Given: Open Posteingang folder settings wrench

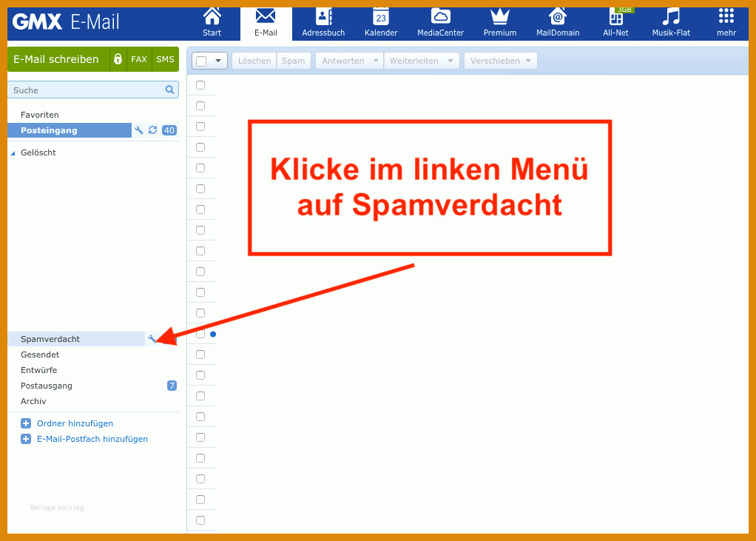Looking at the screenshot, I should [x=139, y=130].
